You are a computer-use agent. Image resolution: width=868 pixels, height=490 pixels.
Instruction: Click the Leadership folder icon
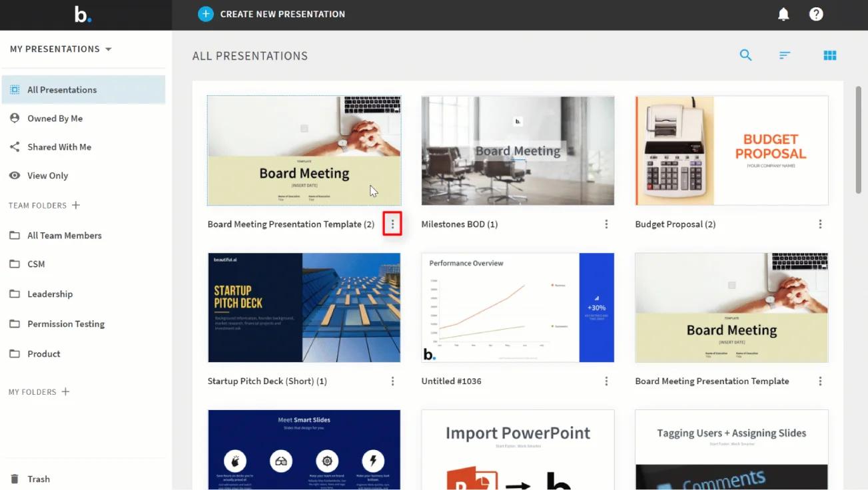click(x=15, y=294)
